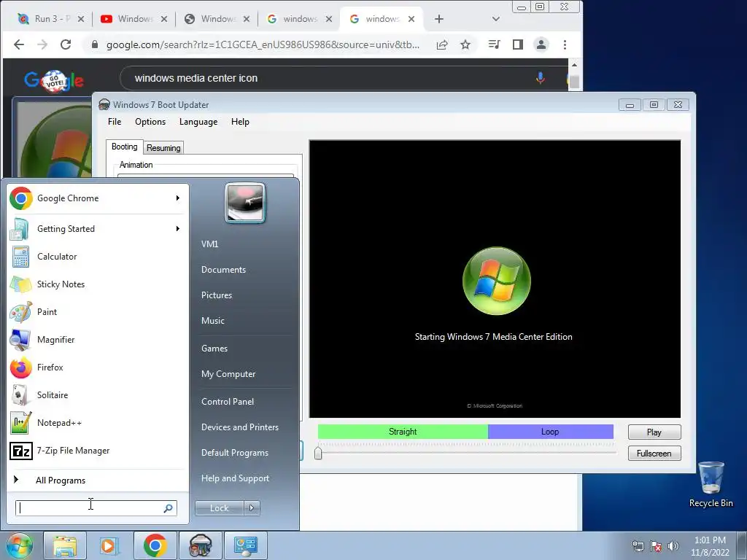Click the network tray icon

pyautogui.click(x=638, y=546)
